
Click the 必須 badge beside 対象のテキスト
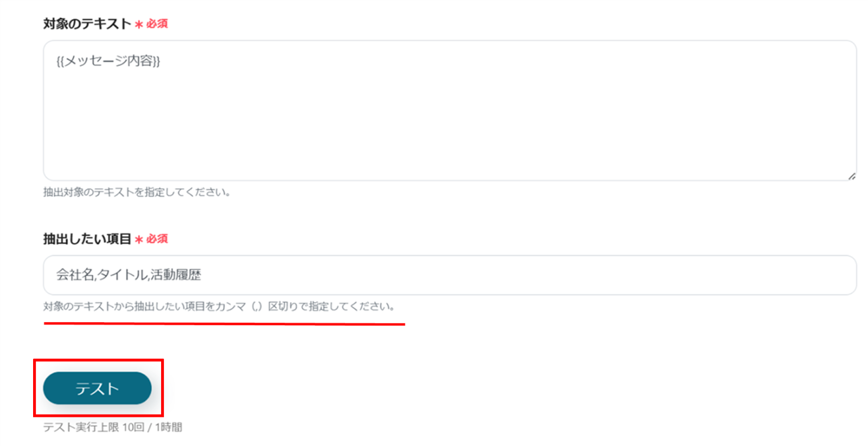[157, 24]
